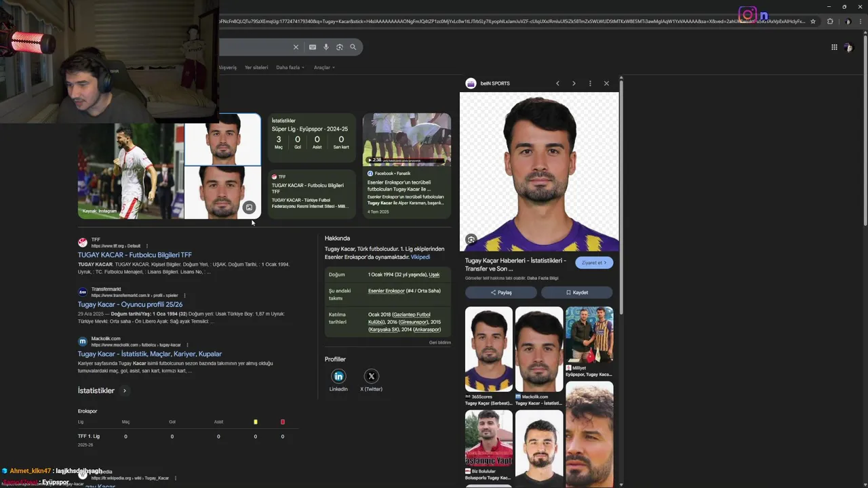
Task: Open the Gaziantep Futbol Kulübü link
Action: 399,318
